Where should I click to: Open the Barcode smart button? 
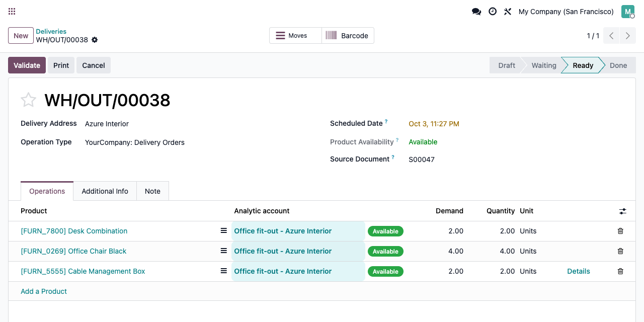348,36
